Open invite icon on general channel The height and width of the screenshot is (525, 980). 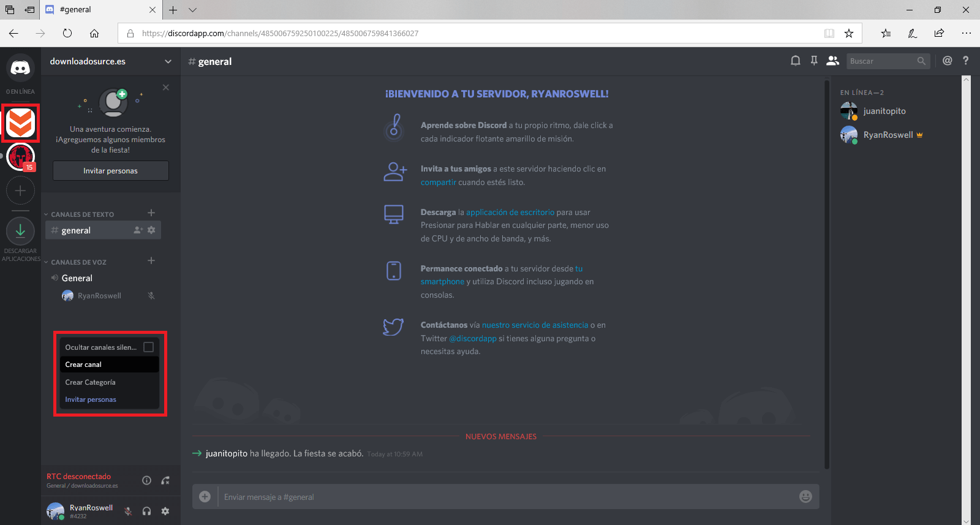coord(138,230)
